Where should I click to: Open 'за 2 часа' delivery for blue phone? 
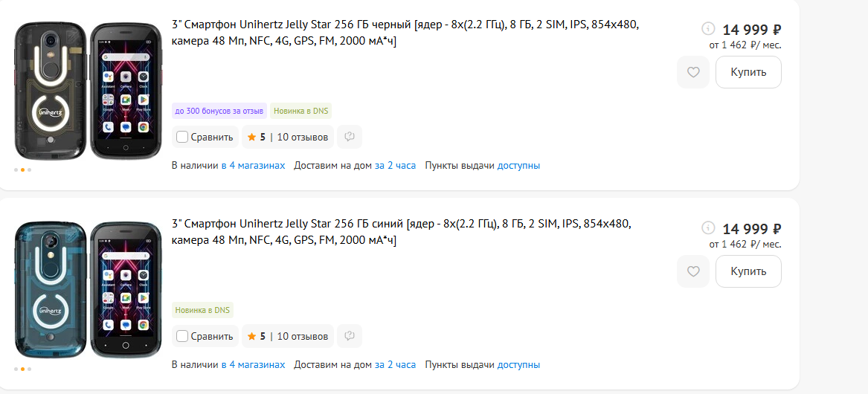[x=395, y=365]
